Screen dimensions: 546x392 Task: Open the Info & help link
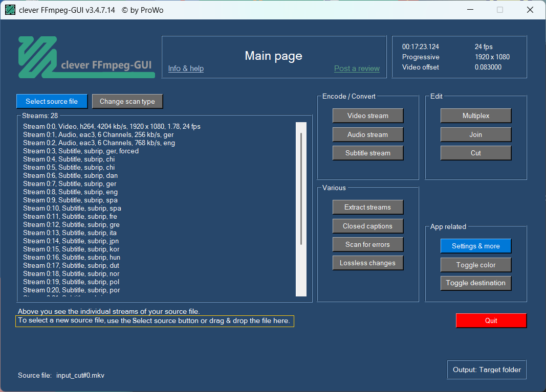pos(186,68)
